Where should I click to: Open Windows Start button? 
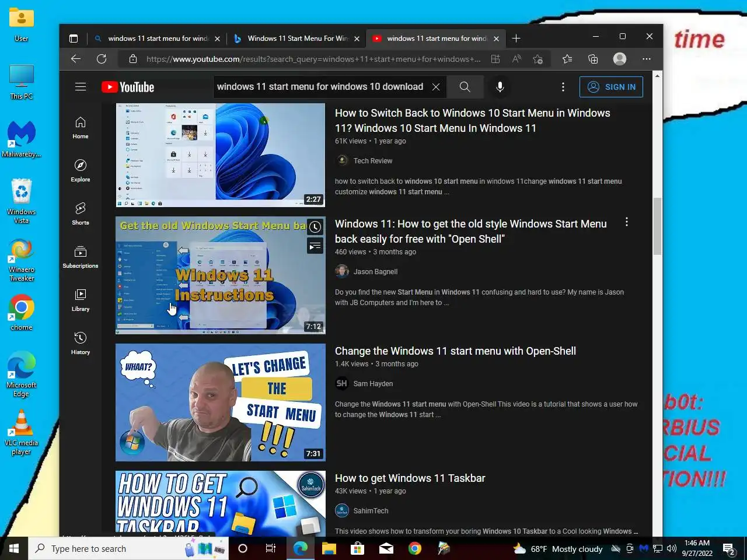point(14,548)
